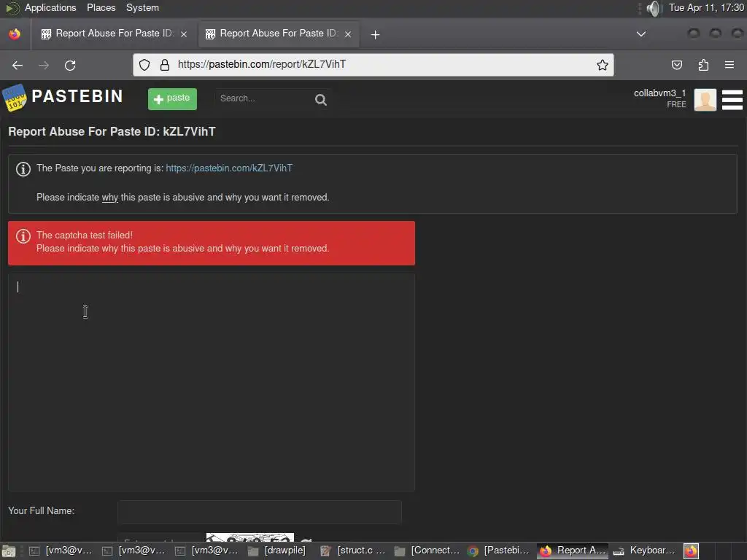
Task: Close the first Report Abuse tab
Action: point(184,34)
